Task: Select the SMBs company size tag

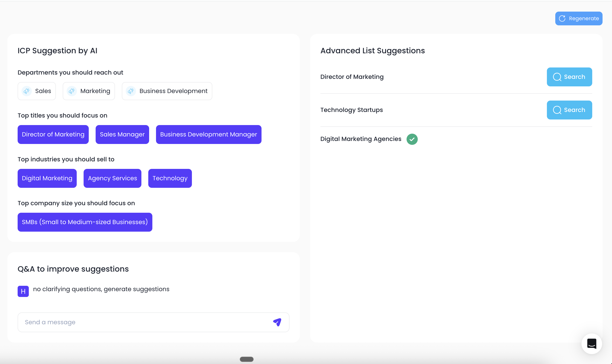Action: tap(85, 222)
